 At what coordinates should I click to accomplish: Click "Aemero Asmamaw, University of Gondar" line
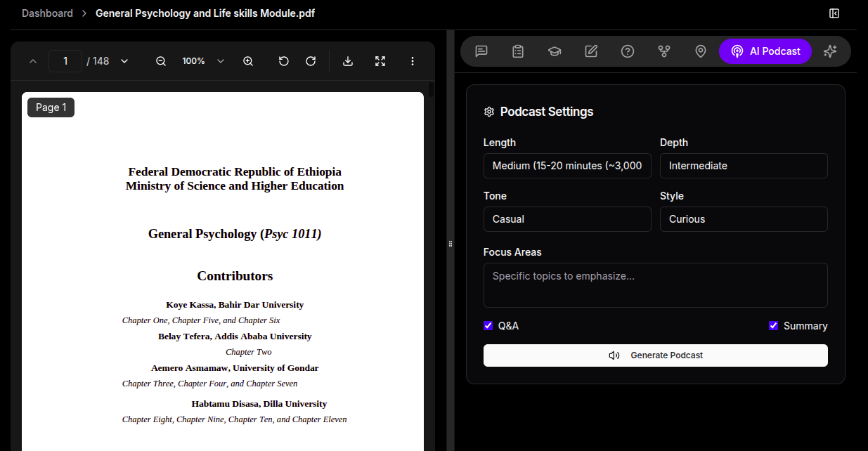235,368
